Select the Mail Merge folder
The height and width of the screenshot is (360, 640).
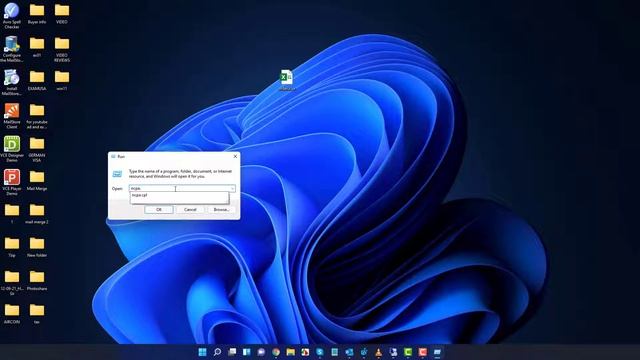pos(37,180)
